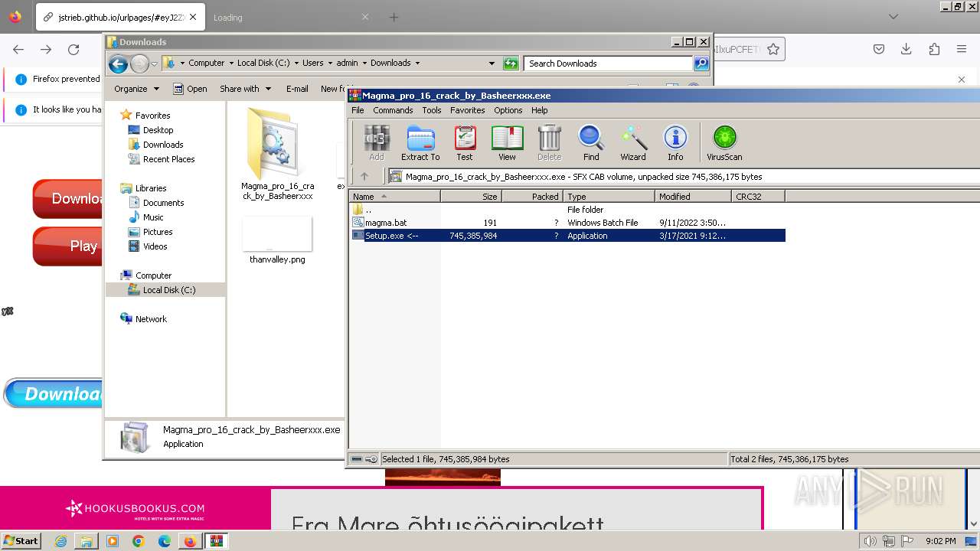Show archive Info in WinRAR
This screenshot has height=551, width=980.
[x=675, y=143]
